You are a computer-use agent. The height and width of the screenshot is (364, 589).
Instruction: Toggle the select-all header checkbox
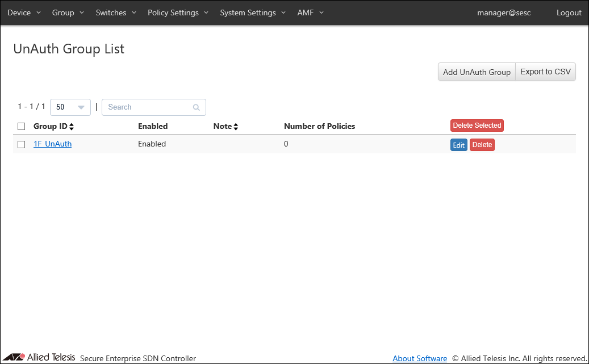(22, 127)
